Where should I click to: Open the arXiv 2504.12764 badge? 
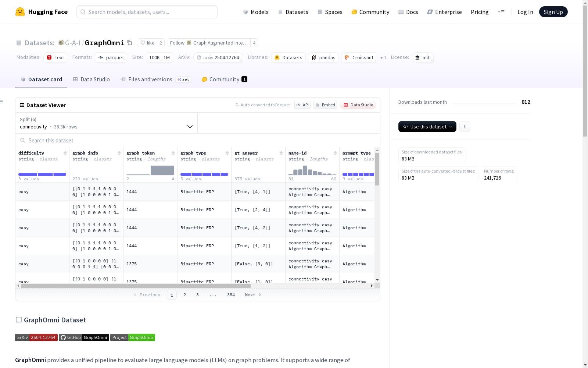tap(36, 337)
